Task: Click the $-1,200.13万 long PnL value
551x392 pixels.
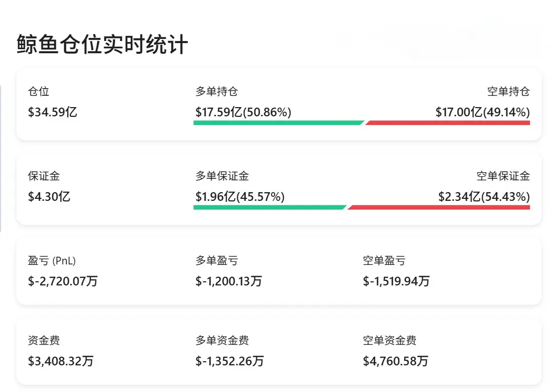Action: [x=229, y=281]
